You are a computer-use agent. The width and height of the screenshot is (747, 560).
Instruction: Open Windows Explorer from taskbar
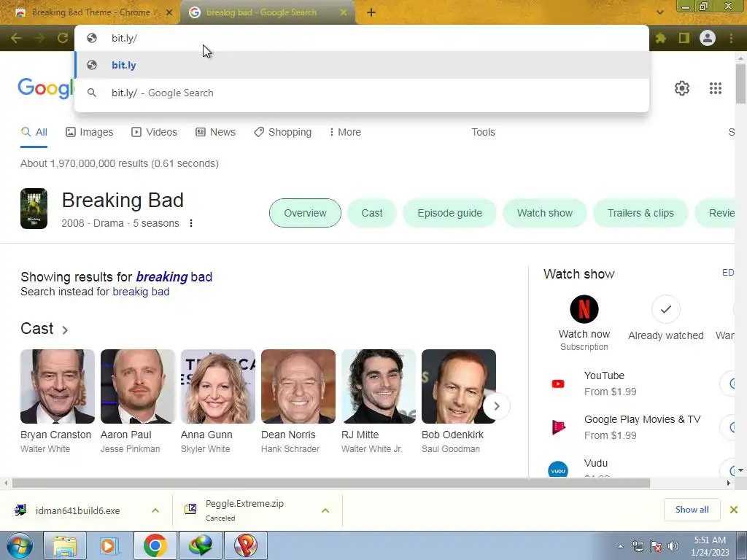[x=65, y=545]
